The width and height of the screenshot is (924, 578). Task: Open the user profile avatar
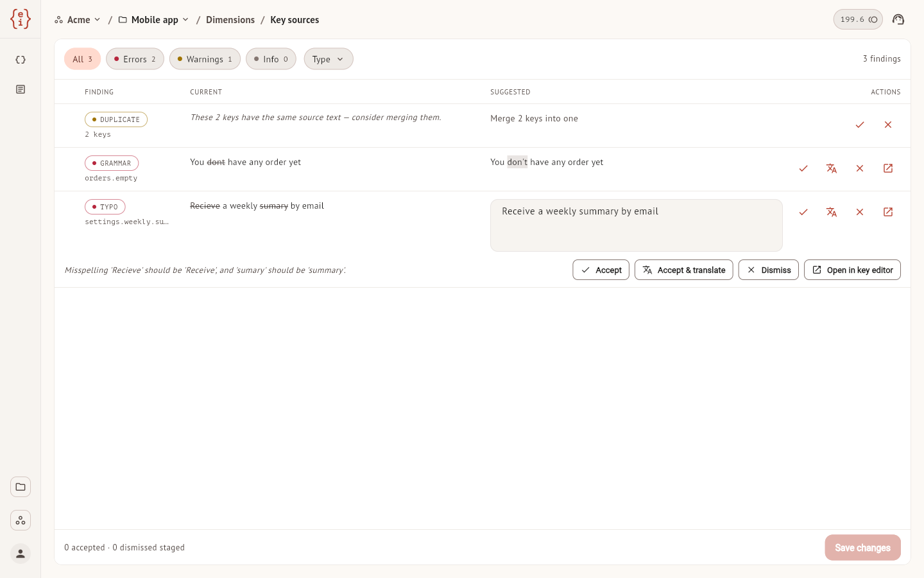[21, 554]
